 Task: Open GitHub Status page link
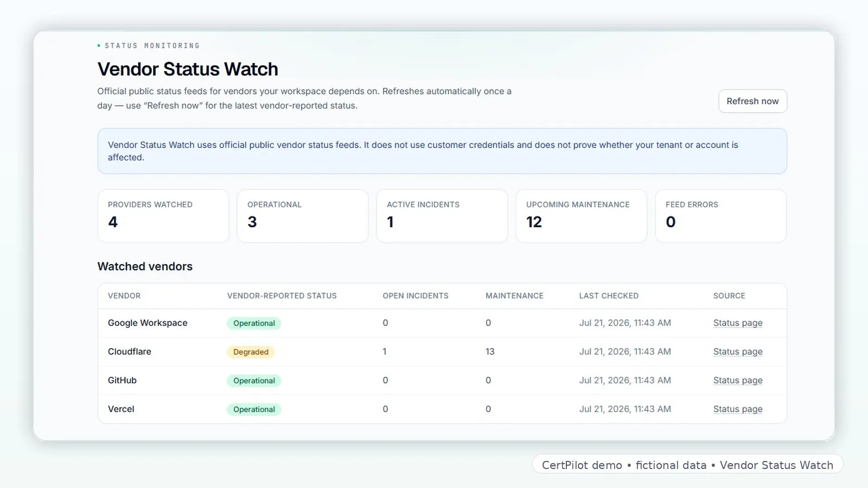click(x=738, y=381)
